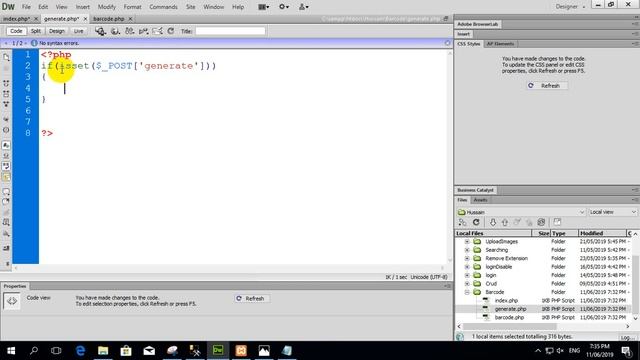Click the Expand All coding toolbar icon
Screen dimensions: 640x360
6,104
